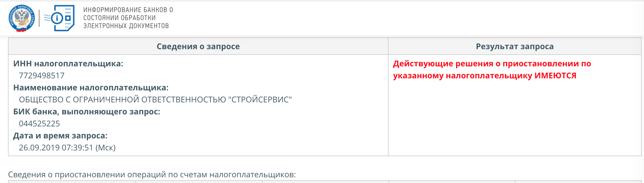Click the BIK value 044525225
Image resolution: width=644 pixels, height=183 pixels.
click(39, 124)
